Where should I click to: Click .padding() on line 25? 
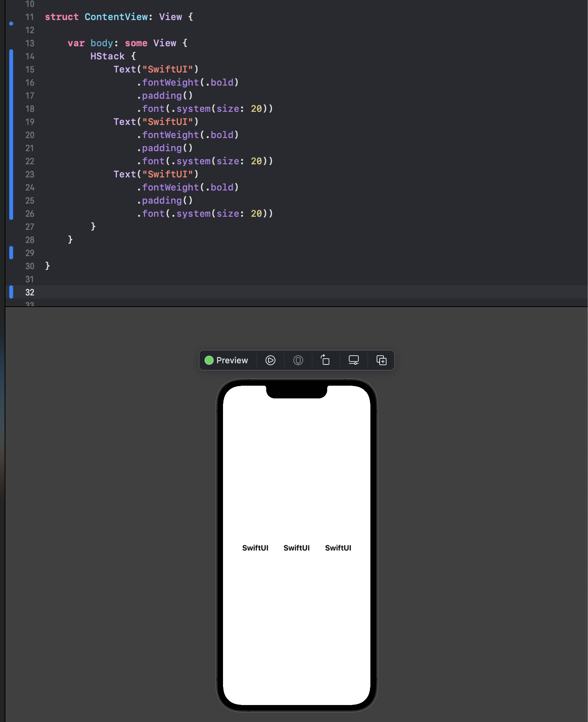[x=165, y=201]
